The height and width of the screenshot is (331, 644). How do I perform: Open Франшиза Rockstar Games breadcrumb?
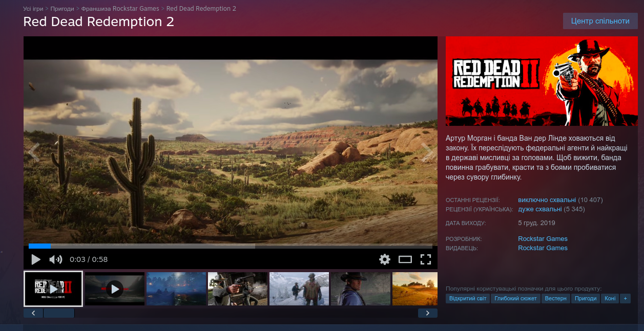[120, 9]
